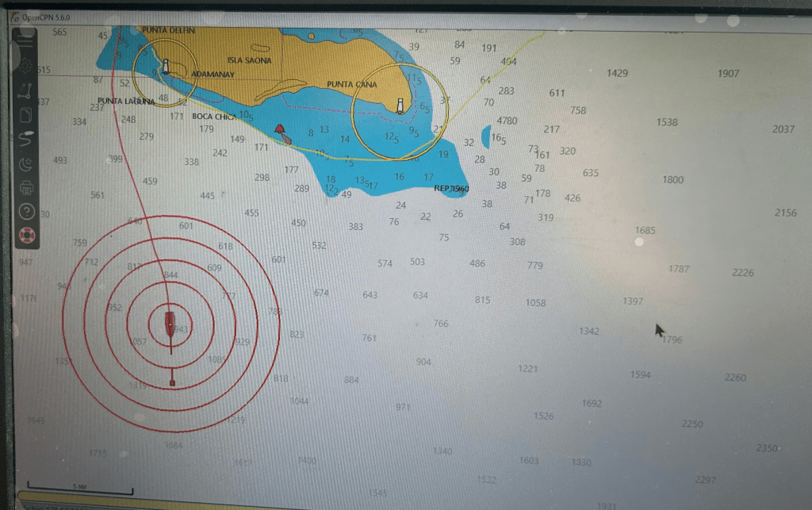Toggle night color scheme moon icon

[x=26, y=163]
